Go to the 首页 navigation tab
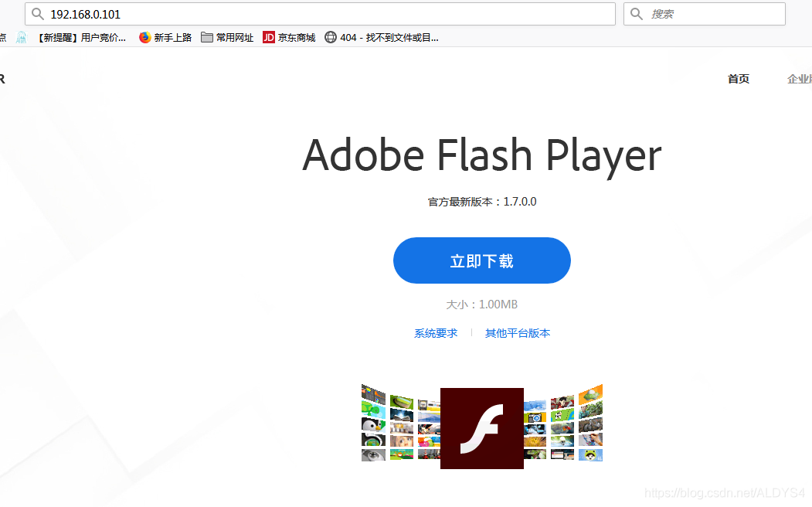This screenshot has width=812, height=507. [x=739, y=79]
